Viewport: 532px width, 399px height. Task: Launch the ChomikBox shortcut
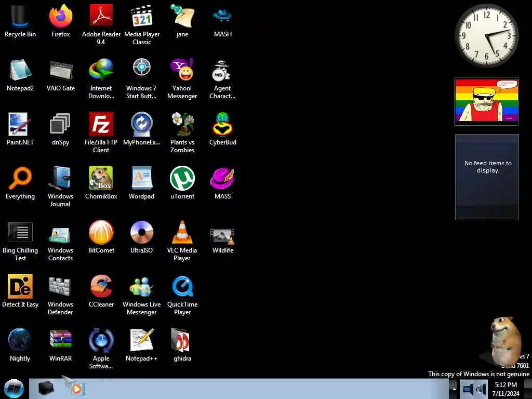(x=101, y=183)
